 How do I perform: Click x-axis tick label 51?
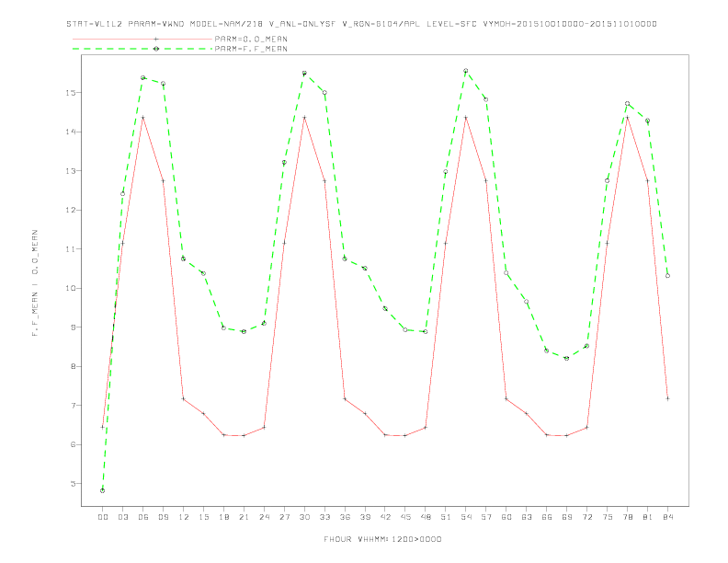coord(446,517)
